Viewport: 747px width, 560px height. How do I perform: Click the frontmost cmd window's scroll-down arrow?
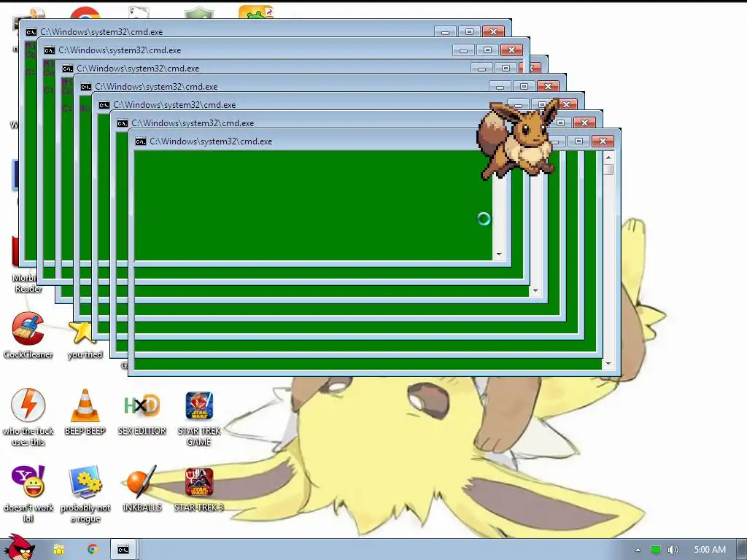coord(608,364)
